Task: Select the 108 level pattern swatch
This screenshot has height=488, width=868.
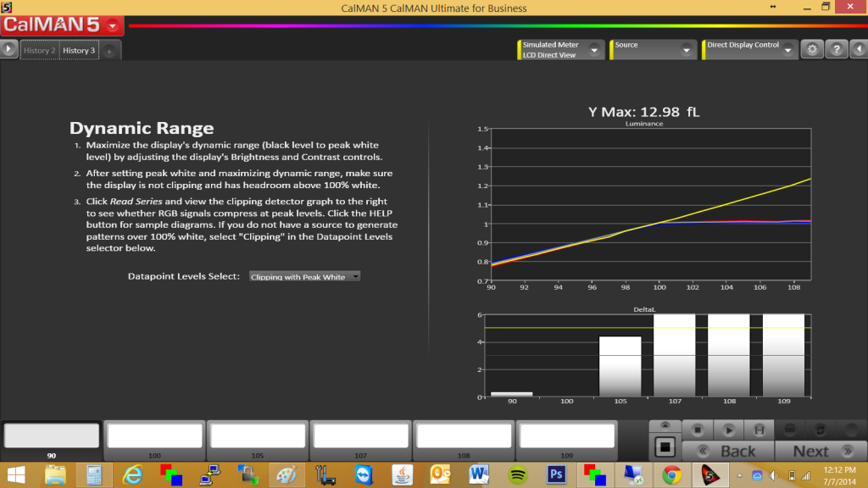Action: pos(464,435)
